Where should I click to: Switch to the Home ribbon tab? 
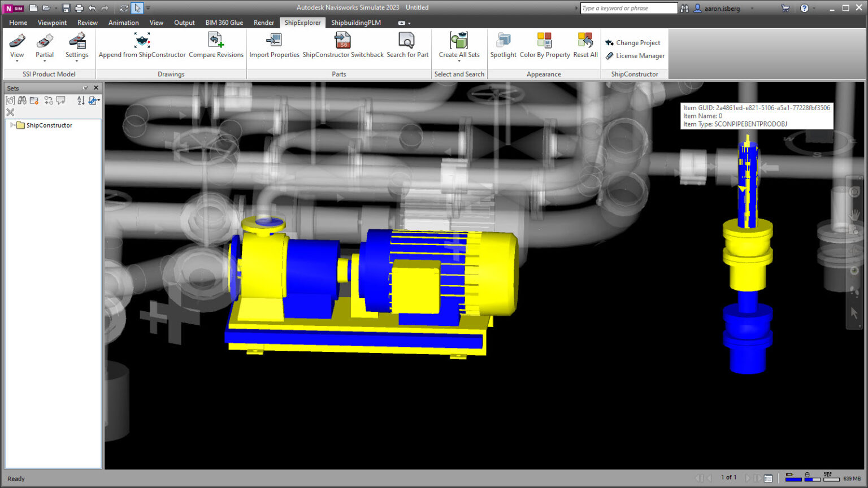point(18,23)
